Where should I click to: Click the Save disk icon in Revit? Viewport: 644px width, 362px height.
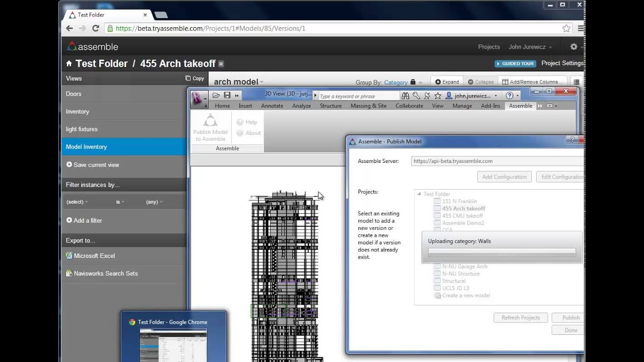tap(227, 96)
